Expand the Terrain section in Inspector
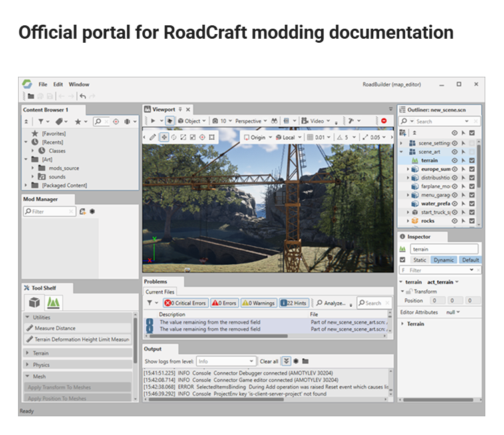This screenshot has width=504, height=435. pos(402,324)
